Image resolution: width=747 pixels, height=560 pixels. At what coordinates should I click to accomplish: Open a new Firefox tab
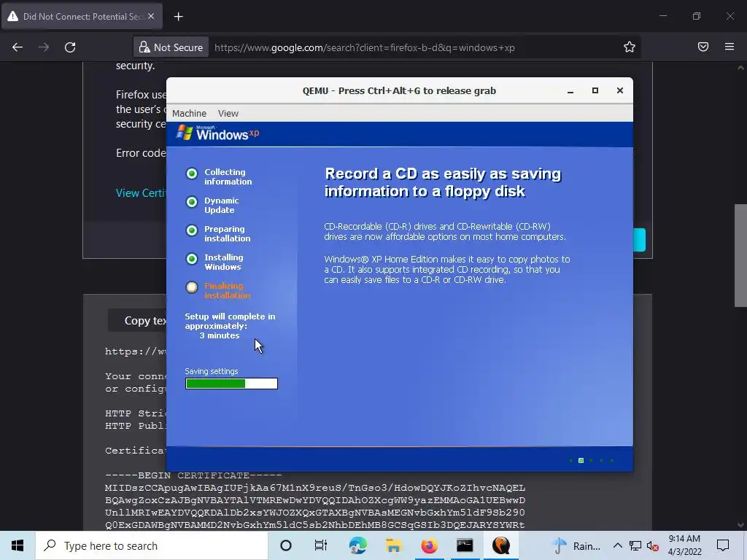click(x=178, y=17)
